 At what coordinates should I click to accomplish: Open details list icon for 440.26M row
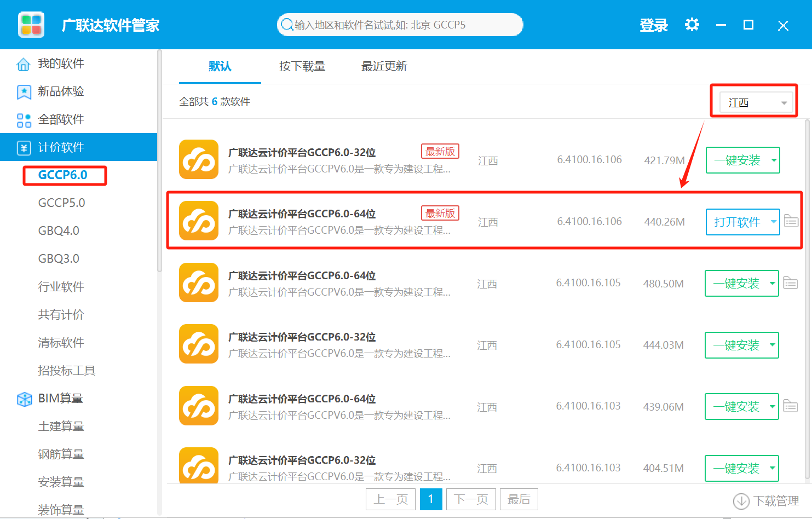coord(791,221)
